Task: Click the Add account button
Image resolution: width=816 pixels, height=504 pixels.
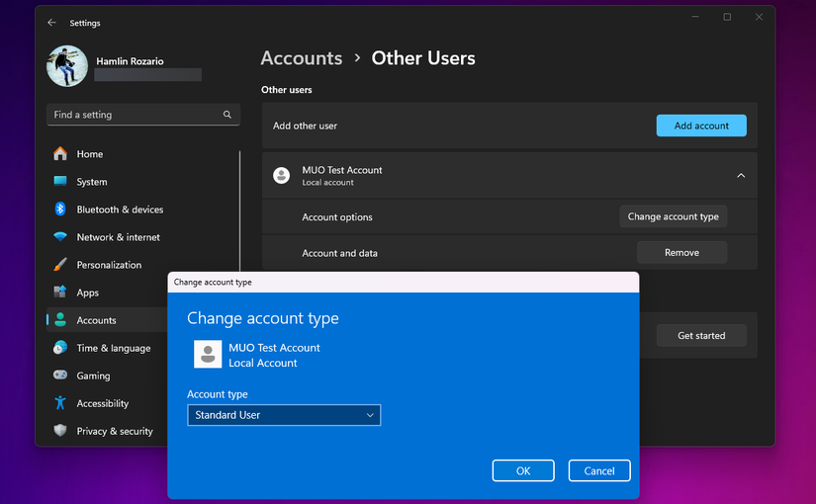Action: click(x=701, y=126)
